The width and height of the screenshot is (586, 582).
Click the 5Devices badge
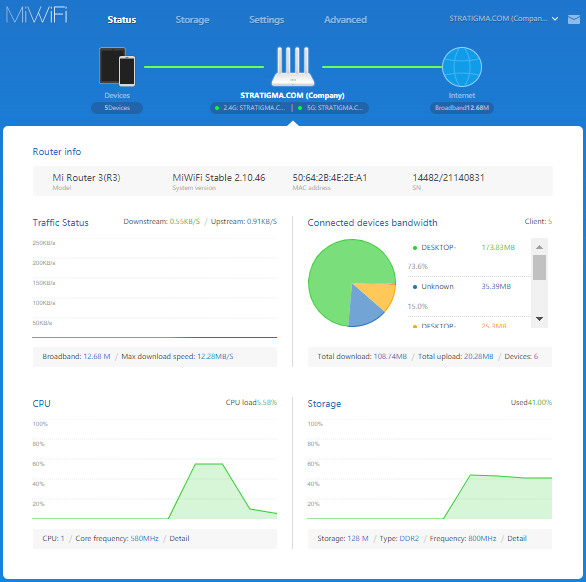coord(117,108)
